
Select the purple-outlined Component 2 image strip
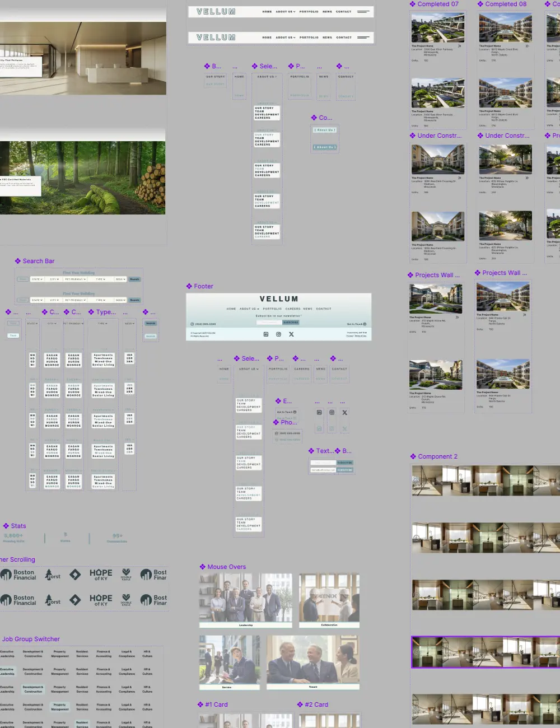[486, 652]
